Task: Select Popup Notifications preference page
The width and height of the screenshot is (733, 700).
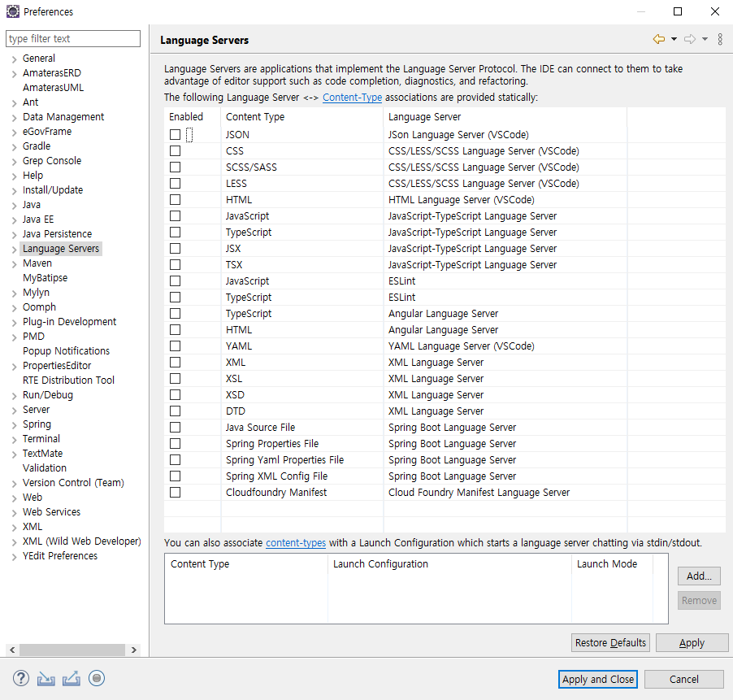Action: point(66,350)
